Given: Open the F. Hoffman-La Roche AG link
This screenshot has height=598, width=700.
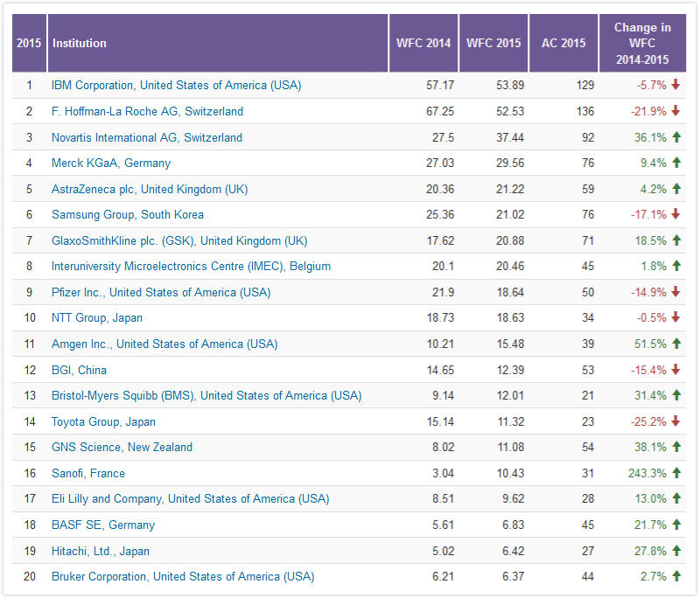Looking at the screenshot, I should click(x=147, y=111).
